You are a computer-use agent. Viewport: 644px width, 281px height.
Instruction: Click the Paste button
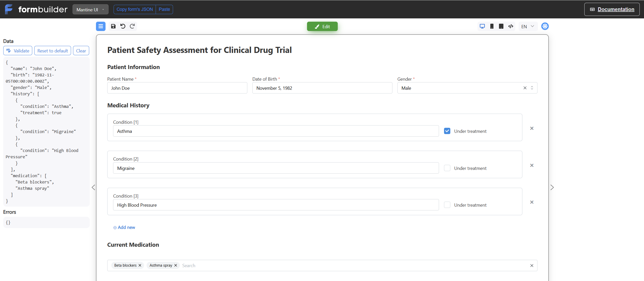[x=164, y=9]
